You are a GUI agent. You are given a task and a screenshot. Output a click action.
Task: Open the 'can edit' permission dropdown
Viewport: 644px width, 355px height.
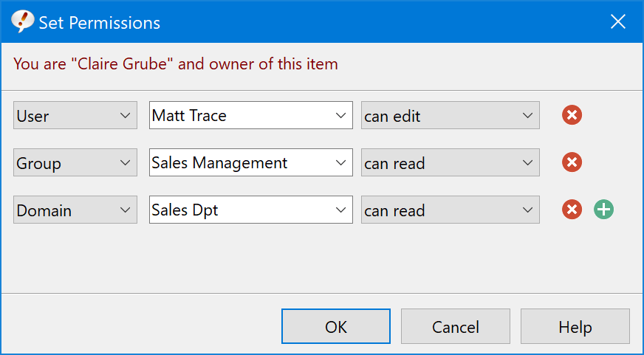[451, 115]
